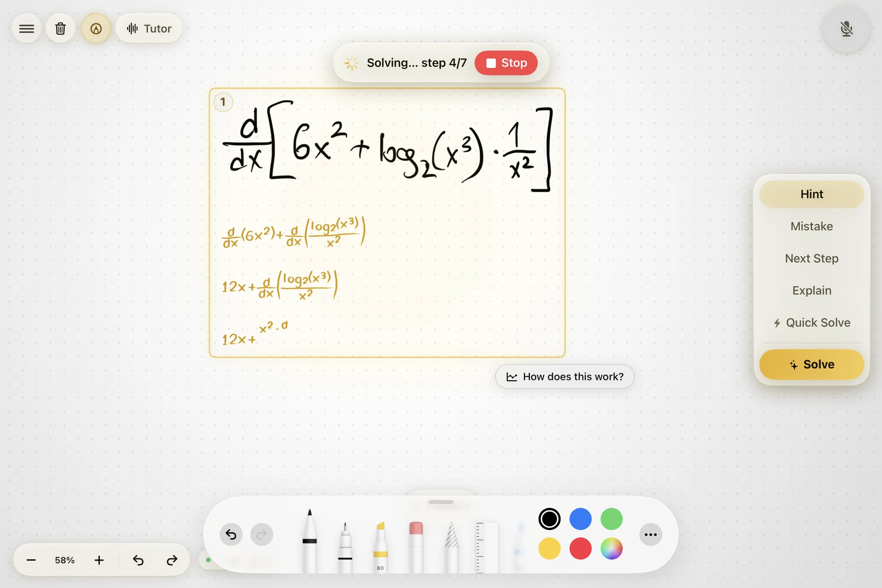Grab the tool palette drag handle
Screen dimensions: 882x588
click(x=441, y=502)
